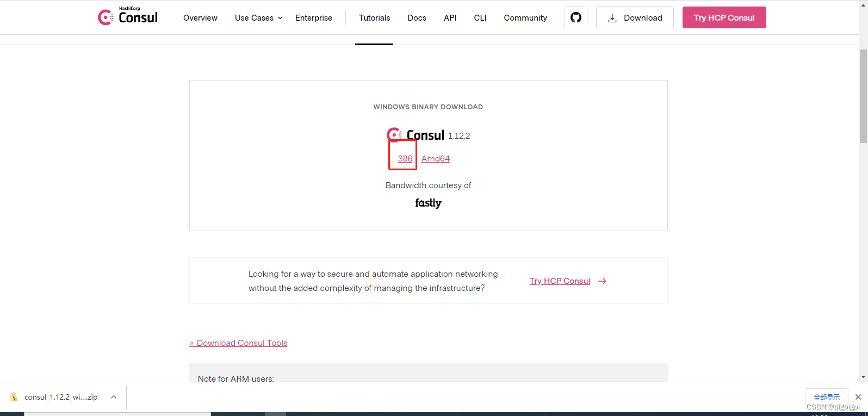Open the CLI reference
Image resolution: width=868 pixels, height=416 pixels.
point(480,18)
